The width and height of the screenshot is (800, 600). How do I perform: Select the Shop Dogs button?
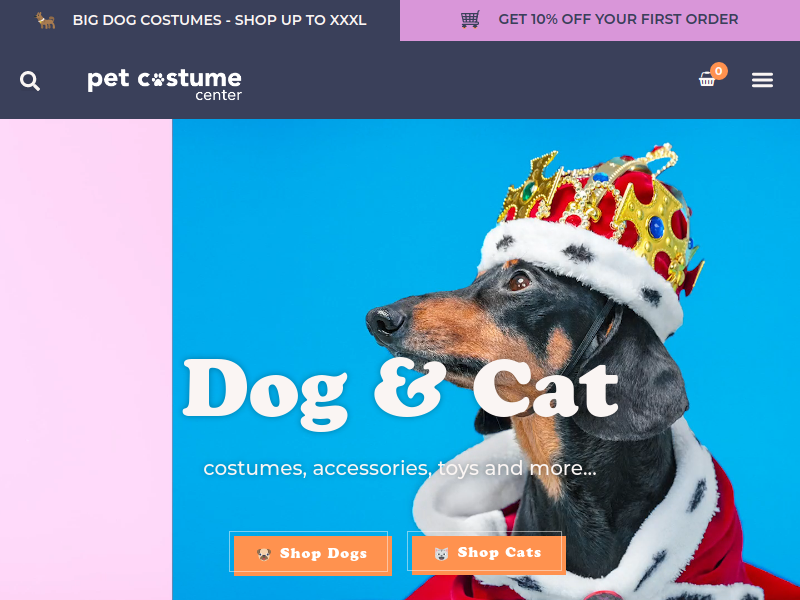click(312, 555)
